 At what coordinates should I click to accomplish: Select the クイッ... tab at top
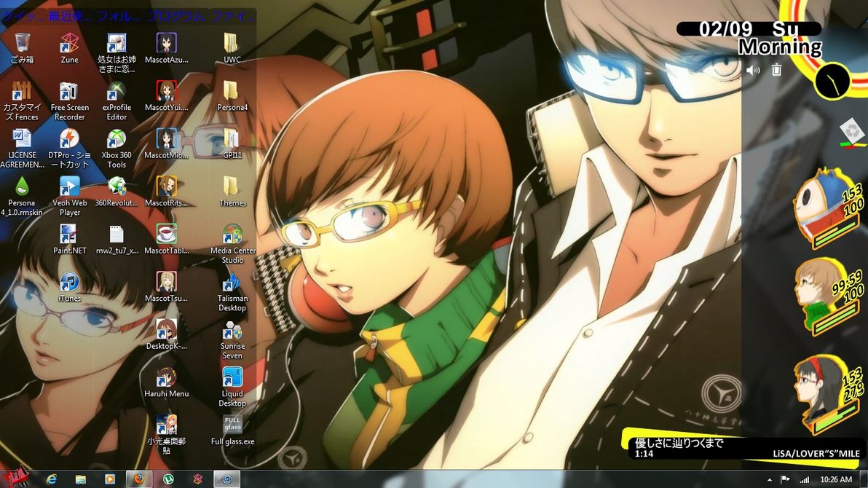tap(23, 17)
